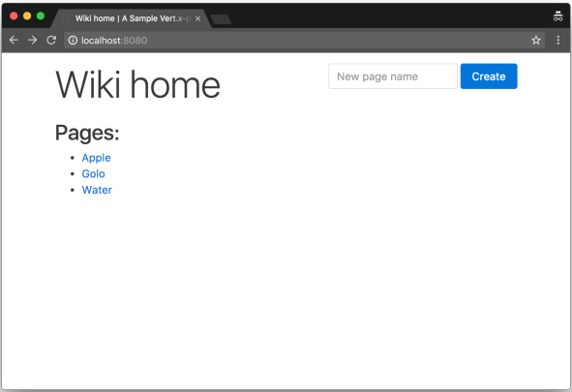Open the Apple wiki page link

(96, 158)
